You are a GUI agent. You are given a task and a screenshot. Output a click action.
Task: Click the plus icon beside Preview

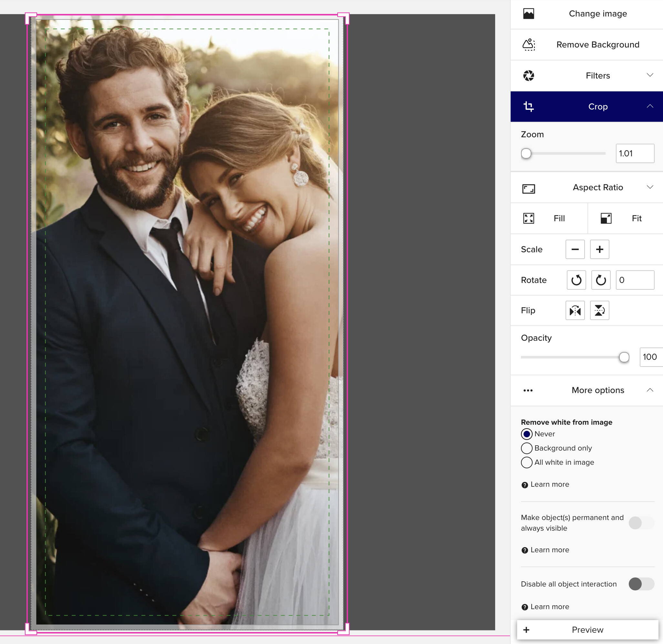[526, 630]
